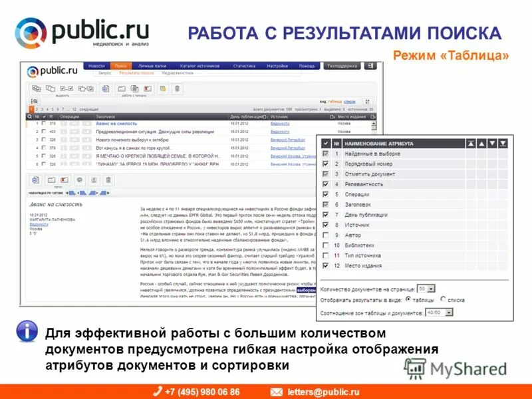532x399 pixels.
Task: Open Каталог источников menu
Action: coord(200,66)
